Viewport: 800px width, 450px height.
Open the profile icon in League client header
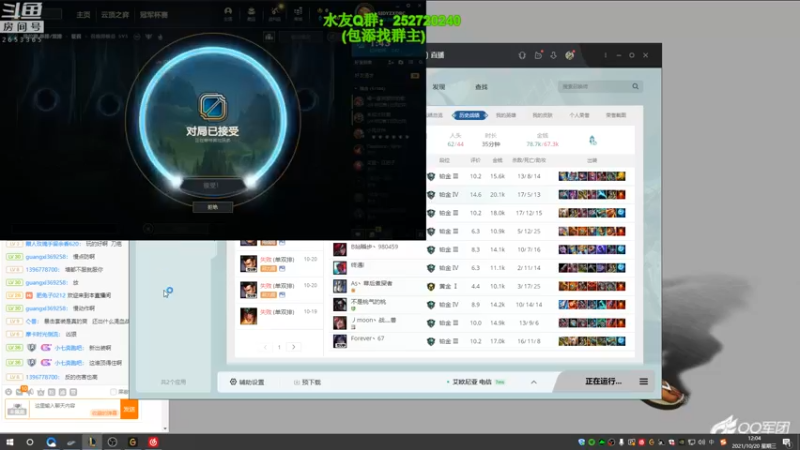[228, 13]
